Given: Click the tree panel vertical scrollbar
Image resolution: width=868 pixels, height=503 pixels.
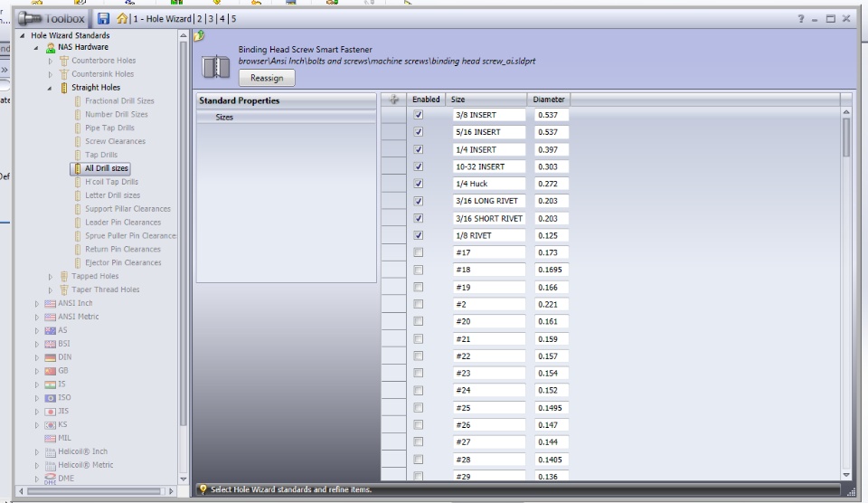Looking at the screenshot, I should [x=183, y=233].
